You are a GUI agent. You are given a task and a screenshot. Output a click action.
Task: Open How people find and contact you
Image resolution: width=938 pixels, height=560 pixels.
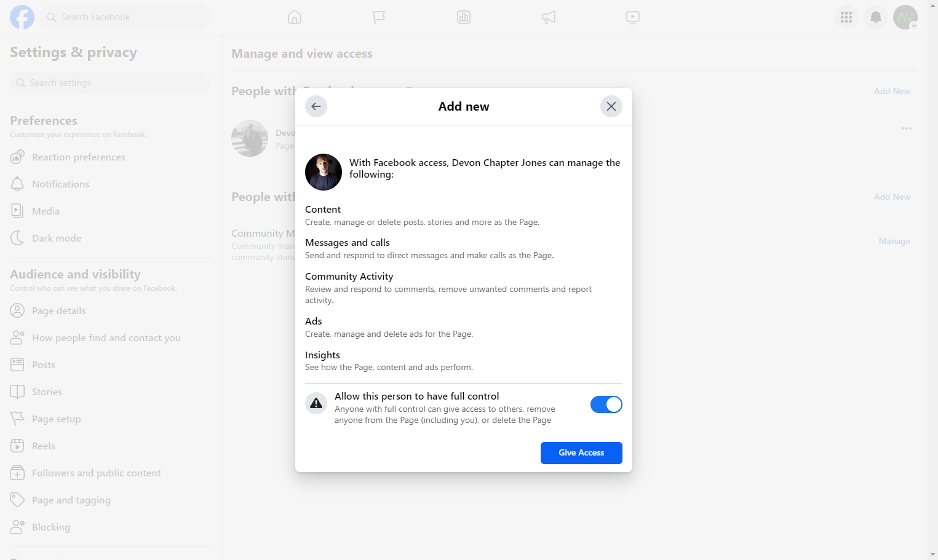111,338
